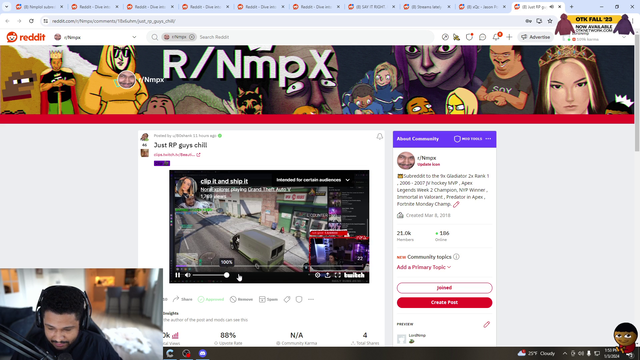Viewport: 640px width, 360px height.
Task: Show hidden system tray icons
Action: click(x=565, y=353)
